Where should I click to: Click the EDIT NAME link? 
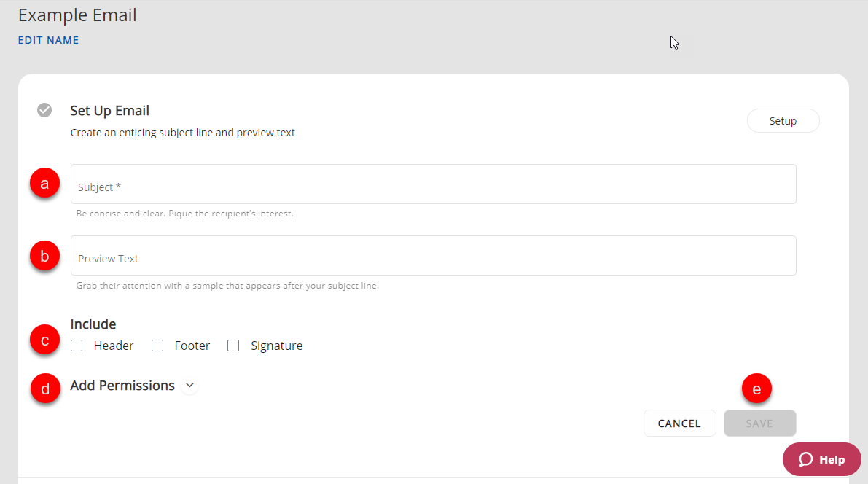(48, 41)
